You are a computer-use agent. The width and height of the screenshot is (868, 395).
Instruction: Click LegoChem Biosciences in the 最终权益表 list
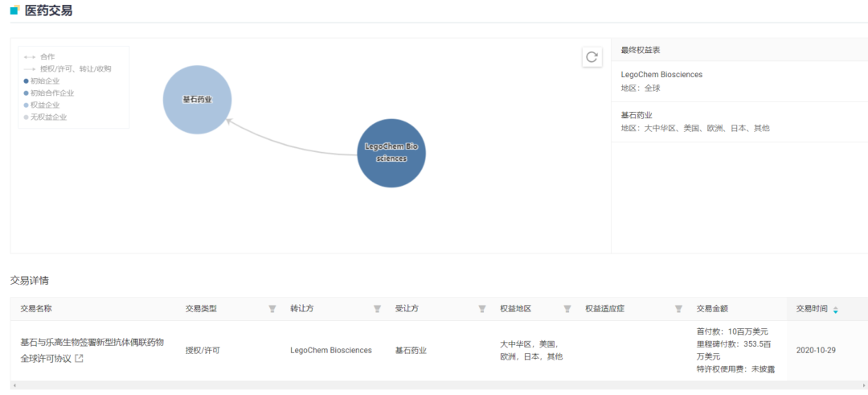click(x=661, y=75)
